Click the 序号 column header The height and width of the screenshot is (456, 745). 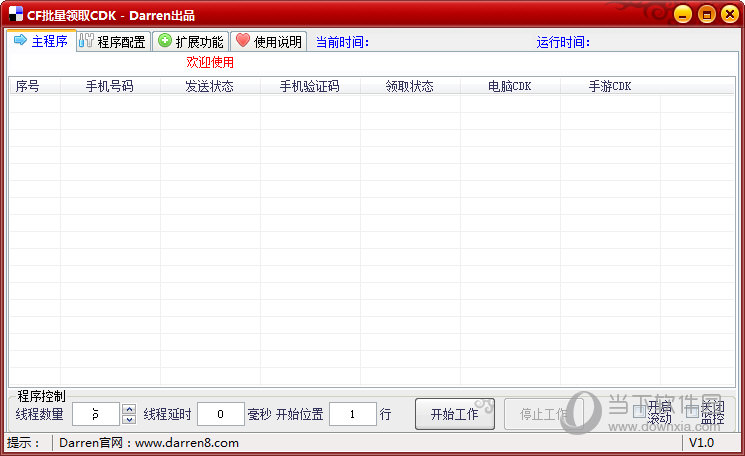pyautogui.click(x=35, y=86)
